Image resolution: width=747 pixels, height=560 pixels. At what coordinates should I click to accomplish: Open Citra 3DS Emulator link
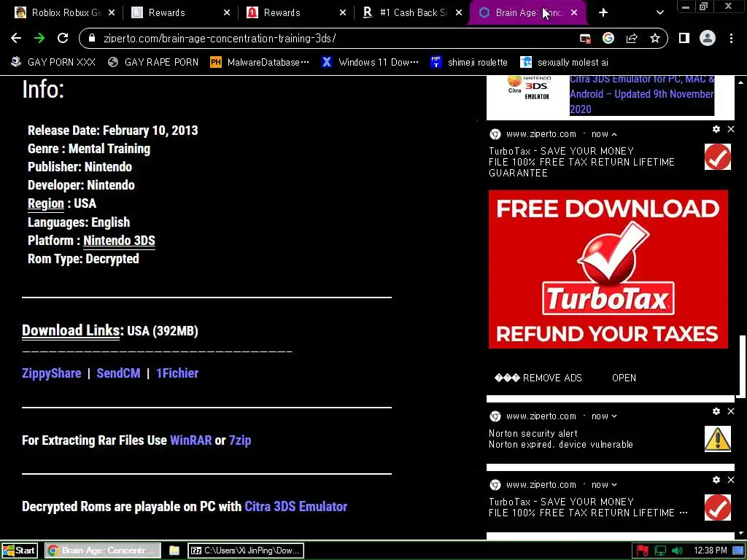(x=296, y=507)
